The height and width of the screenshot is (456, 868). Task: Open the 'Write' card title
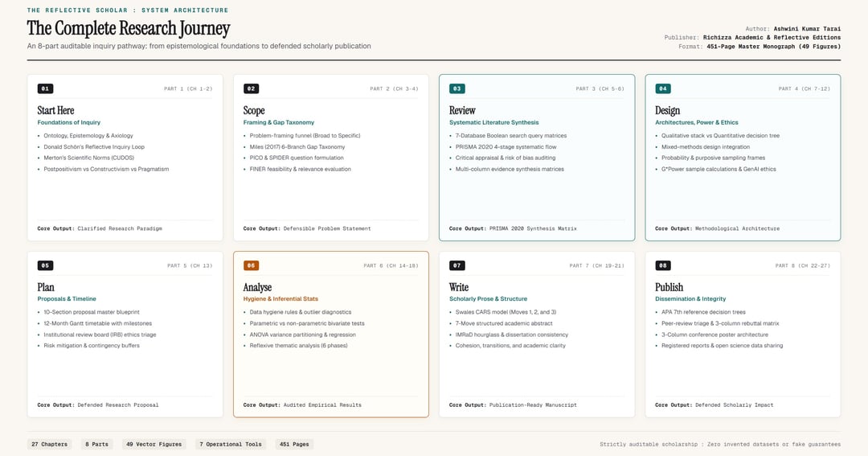click(x=459, y=287)
